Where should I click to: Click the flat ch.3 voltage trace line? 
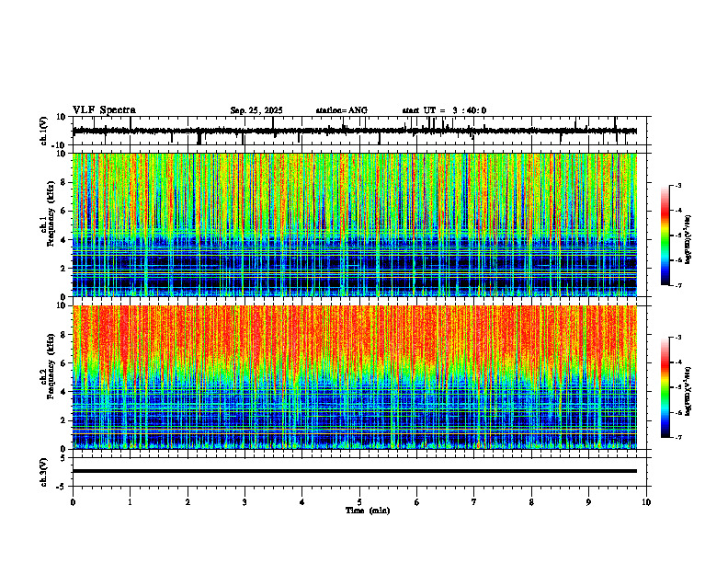354,471
